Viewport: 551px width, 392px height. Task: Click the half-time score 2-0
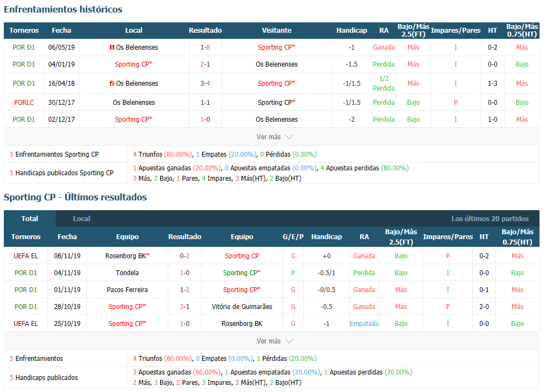tap(484, 307)
